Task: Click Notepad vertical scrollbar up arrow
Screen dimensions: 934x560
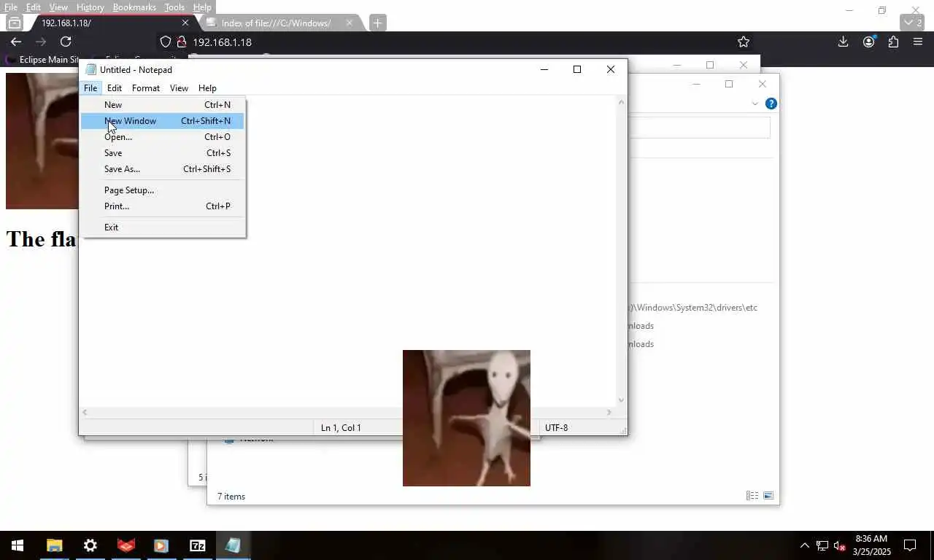Action: click(x=621, y=102)
